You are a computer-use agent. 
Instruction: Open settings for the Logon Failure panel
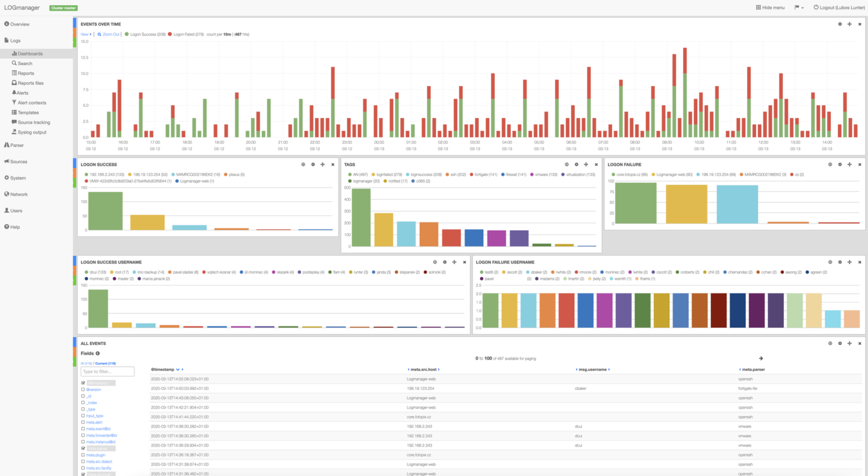point(840,164)
